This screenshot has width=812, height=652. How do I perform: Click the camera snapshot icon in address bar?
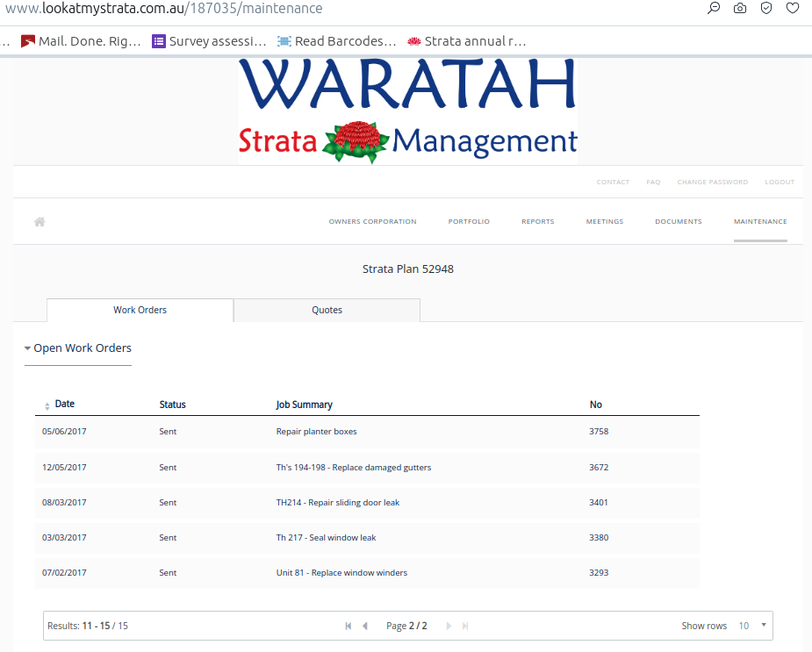click(x=740, y=8)
